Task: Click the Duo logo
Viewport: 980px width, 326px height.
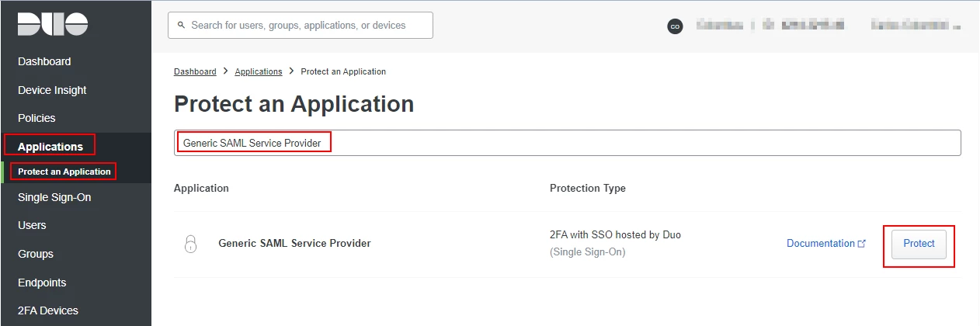Action: (54, 24)
